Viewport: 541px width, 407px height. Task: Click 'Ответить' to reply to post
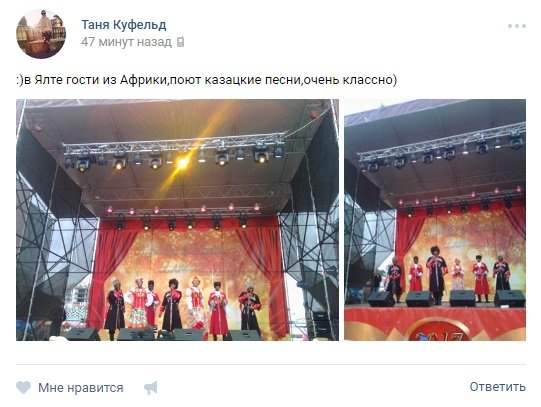click(x=498, y=387)
